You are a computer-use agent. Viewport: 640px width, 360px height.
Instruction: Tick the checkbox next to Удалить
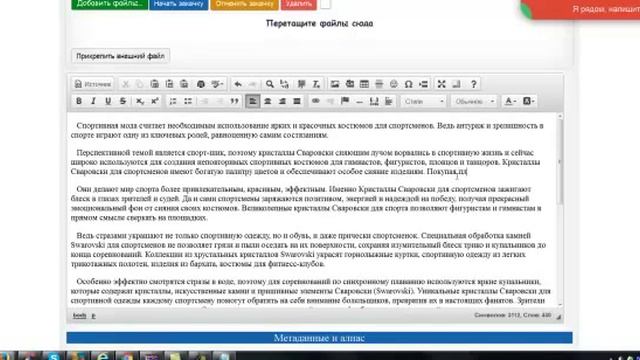325,4
